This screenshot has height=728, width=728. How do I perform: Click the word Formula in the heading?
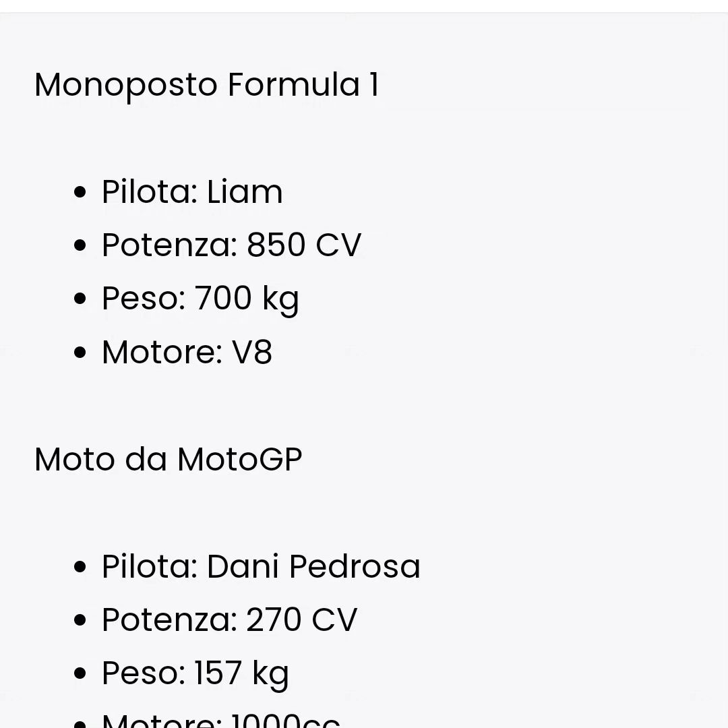(x=294, y=84)
